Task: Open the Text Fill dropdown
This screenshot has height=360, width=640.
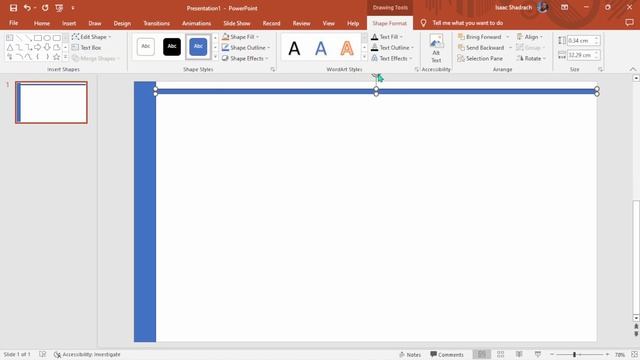Action: tap(387, 37)
